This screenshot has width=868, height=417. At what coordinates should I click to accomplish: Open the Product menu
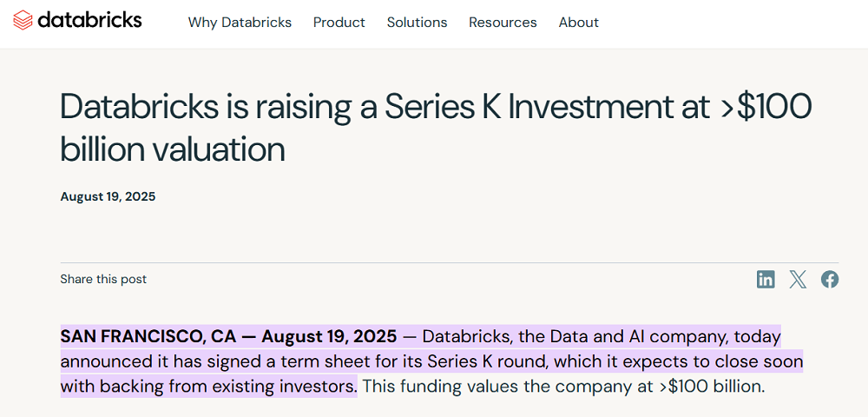[339, 23]
